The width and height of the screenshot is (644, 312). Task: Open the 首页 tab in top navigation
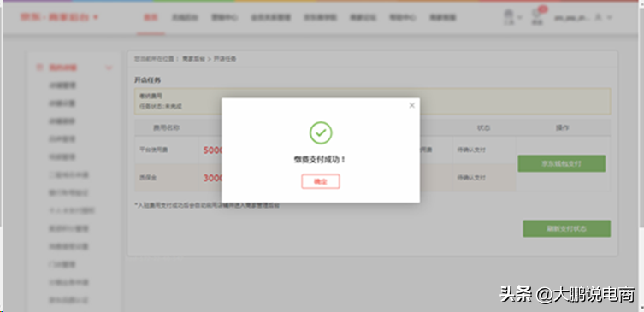click(x=151, y=18)
